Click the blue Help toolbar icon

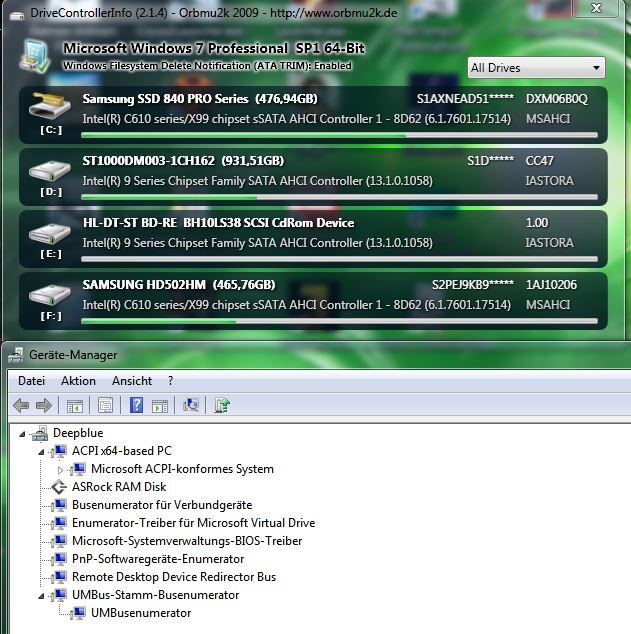click(x=137, y=405)
